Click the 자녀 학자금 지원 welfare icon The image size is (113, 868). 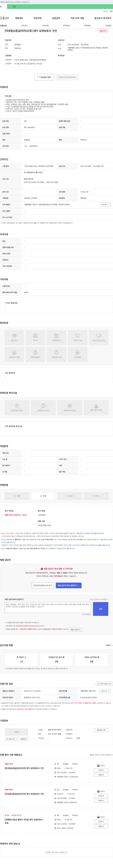[99, 338]
